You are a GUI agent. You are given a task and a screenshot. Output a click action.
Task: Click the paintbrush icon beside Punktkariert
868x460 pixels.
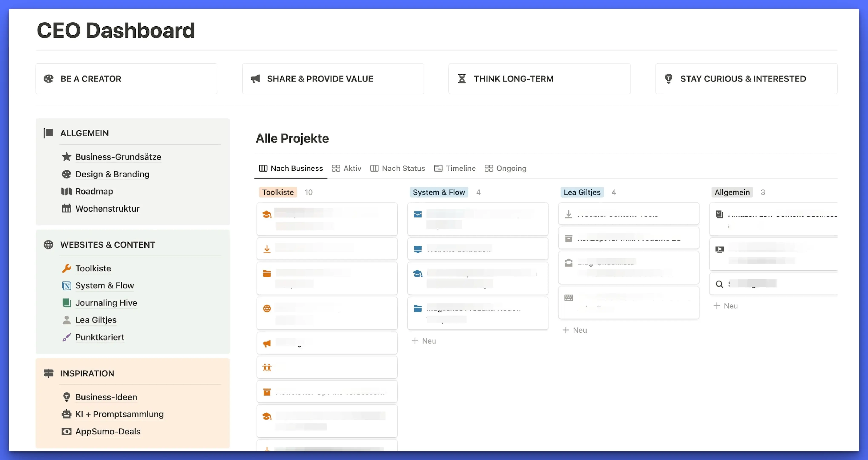[x=66, y=337]
